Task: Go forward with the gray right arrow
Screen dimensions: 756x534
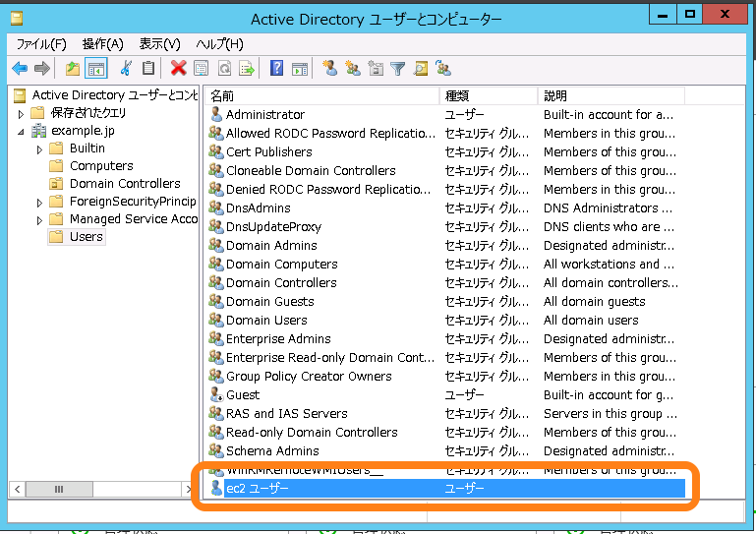Action: [42, 69]
